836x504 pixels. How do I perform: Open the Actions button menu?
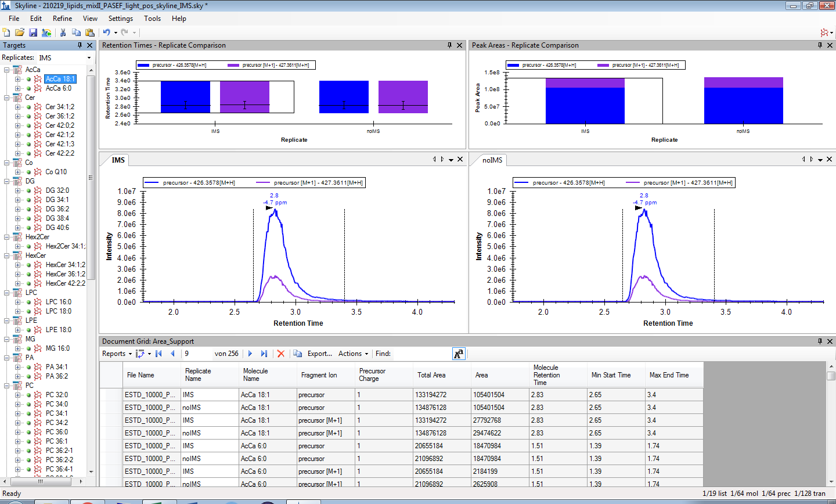coord(353,354)
